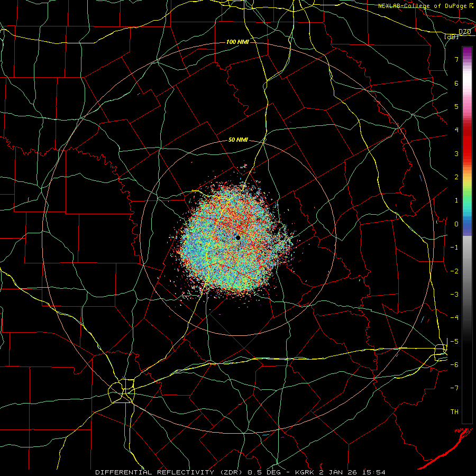Click "DIFFERENTIAL REFLECTIVITY (ZDR)" in the bottom caption
The height and width of the screenshot is (476, 476).
coord(170,472)
